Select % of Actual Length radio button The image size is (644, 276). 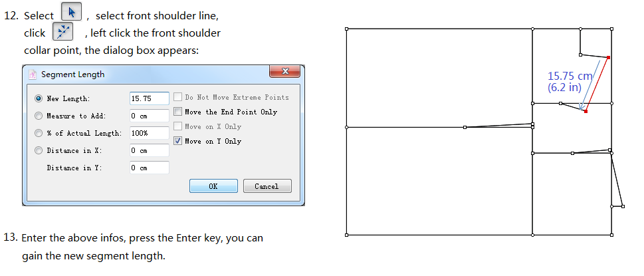click(38, 133)
